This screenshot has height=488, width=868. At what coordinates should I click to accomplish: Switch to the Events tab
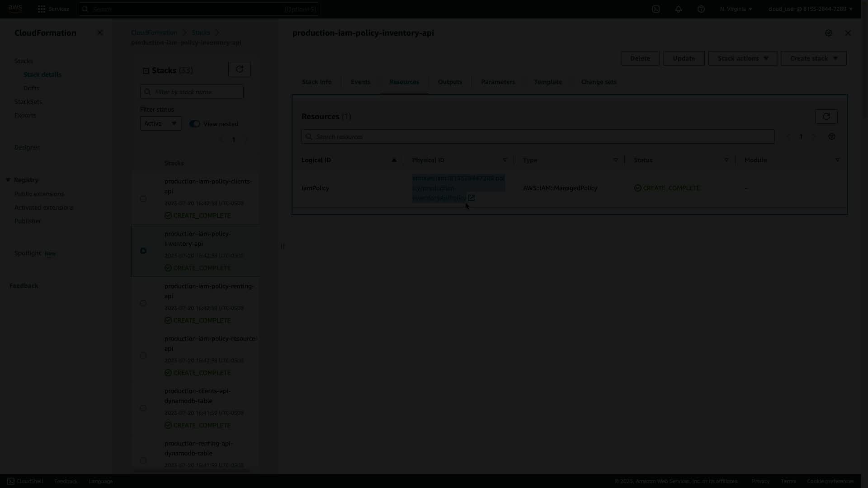(360, 82)
